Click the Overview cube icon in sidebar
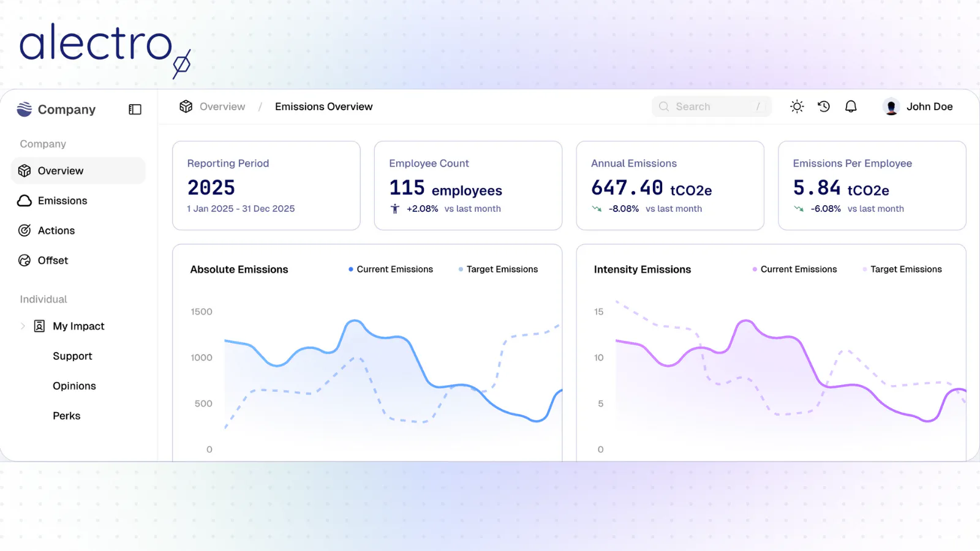The height and width of the screenshot is (551, 980). click(x=24, y=171)
